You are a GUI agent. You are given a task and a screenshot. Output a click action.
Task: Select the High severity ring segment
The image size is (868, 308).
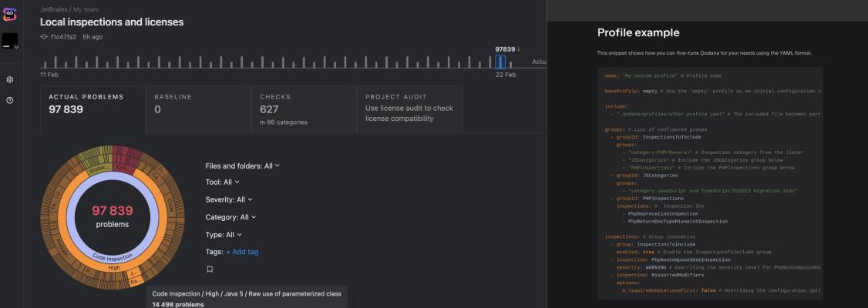coord(114,268)
